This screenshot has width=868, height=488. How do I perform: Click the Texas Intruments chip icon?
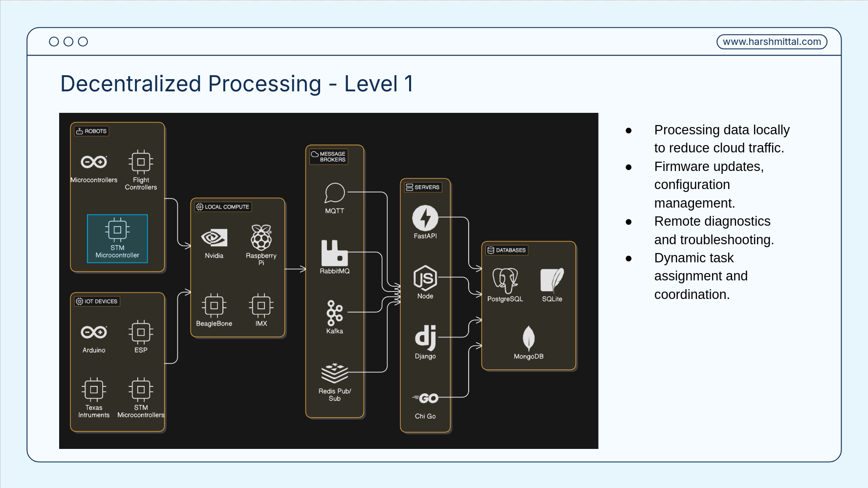coord(94,389)
